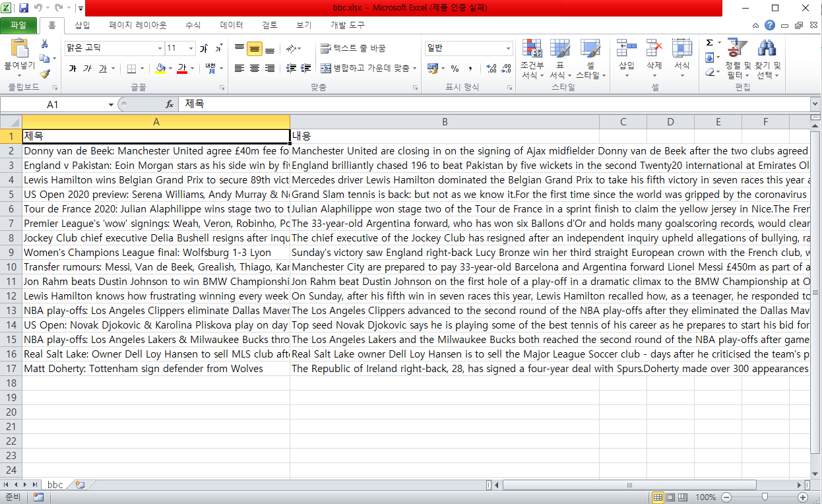Expand the borders dropdown arrow

point(143,69)
